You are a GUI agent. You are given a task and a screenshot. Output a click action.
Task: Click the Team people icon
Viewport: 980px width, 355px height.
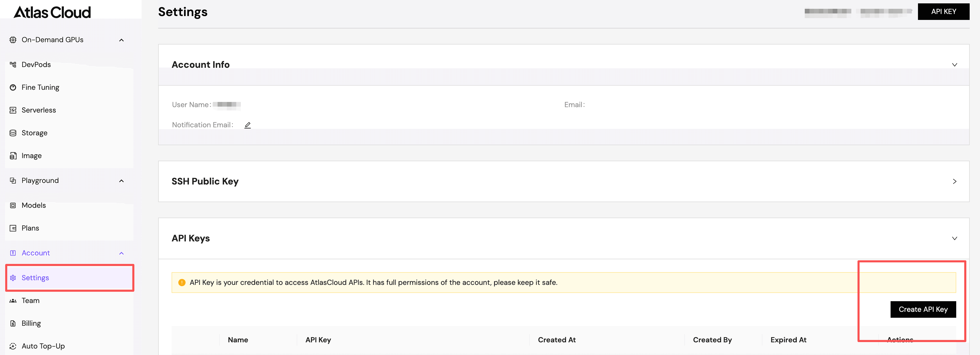coord(13,300)
